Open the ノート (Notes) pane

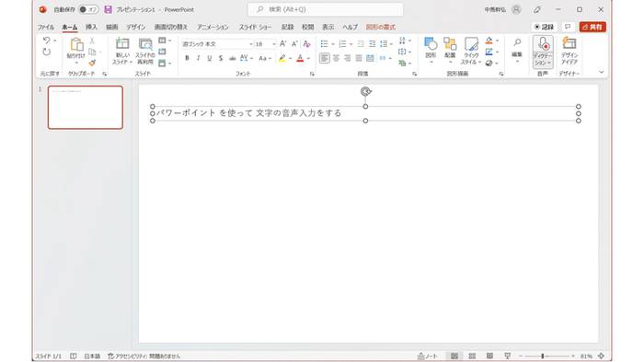(x=428, y=356)
